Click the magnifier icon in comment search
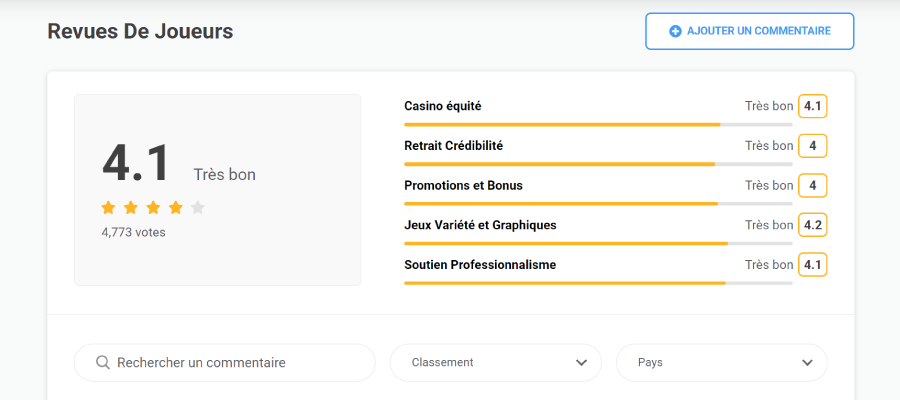The image size is (900, 400). (102, 363)
